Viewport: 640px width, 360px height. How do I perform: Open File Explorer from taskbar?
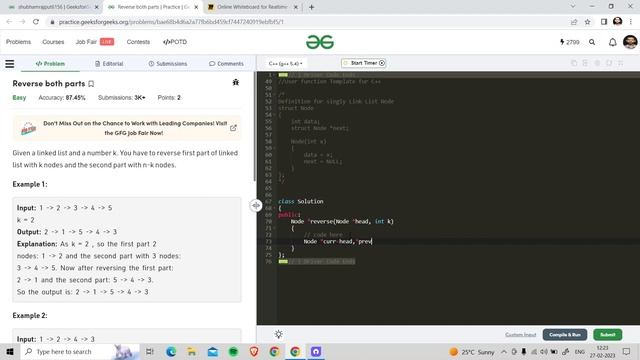[191, 351]
